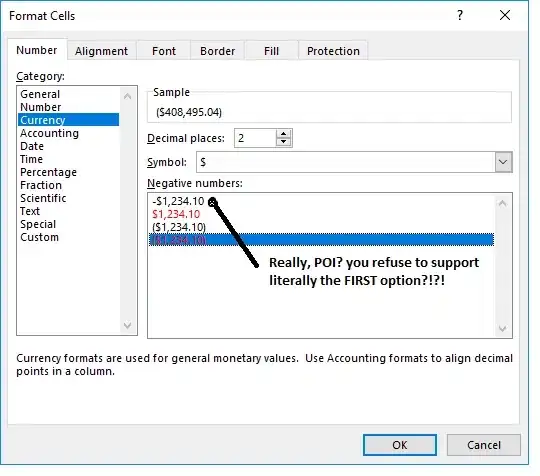Decrease decimal places with down spinner
Image resolution: width=540 pixels, height=476 pixels.
(283, 142)
